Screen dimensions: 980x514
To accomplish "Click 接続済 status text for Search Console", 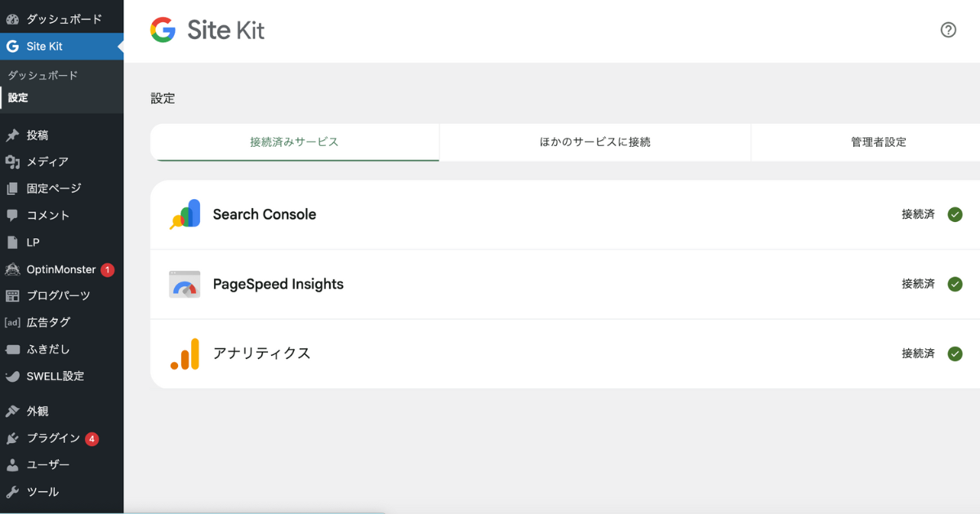I will pos(918,215).
